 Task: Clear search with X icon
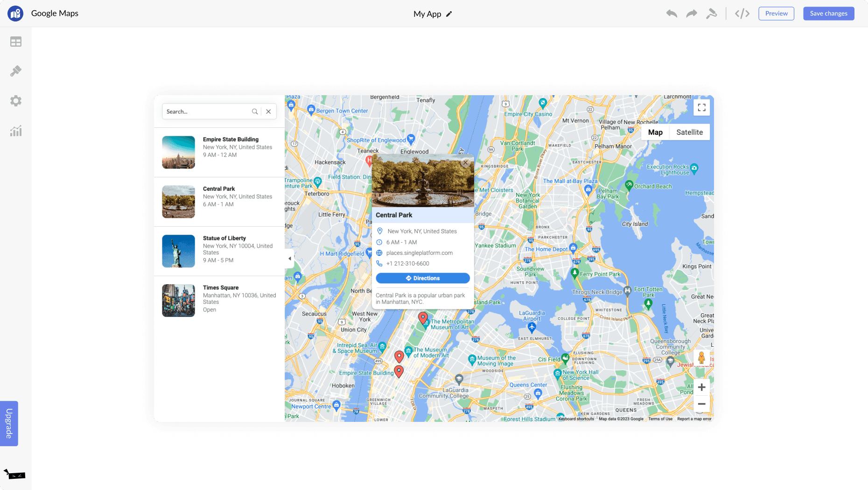[268, 112]
